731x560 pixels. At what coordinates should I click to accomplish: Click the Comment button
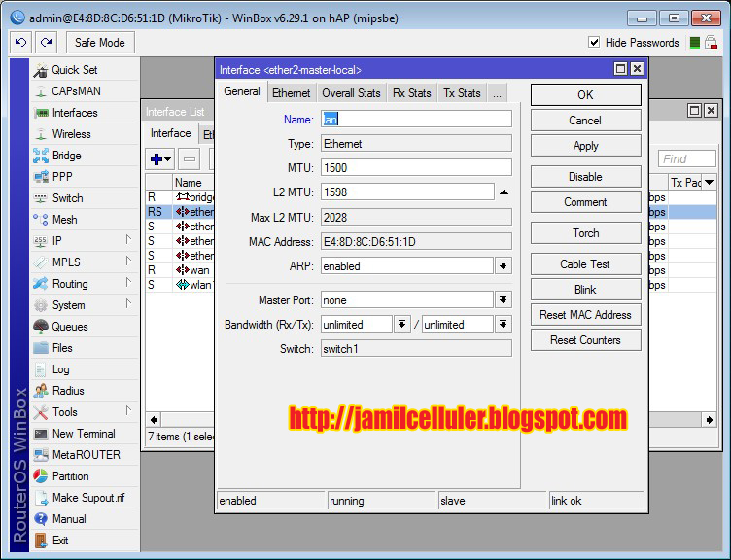click(585, 202)
